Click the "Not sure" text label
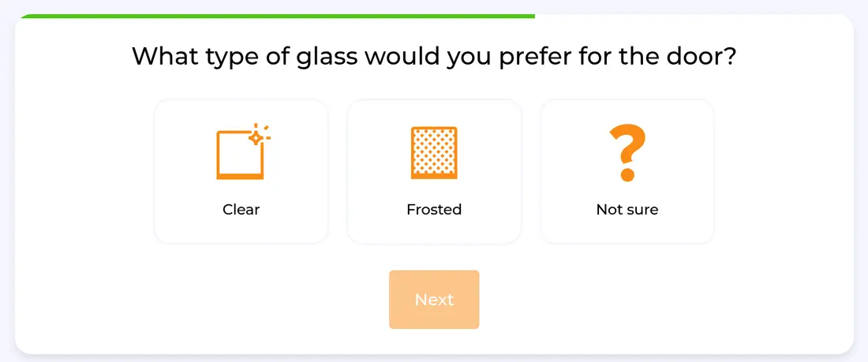The width and height of the screenshot is (868, 362). pos(627,210)
